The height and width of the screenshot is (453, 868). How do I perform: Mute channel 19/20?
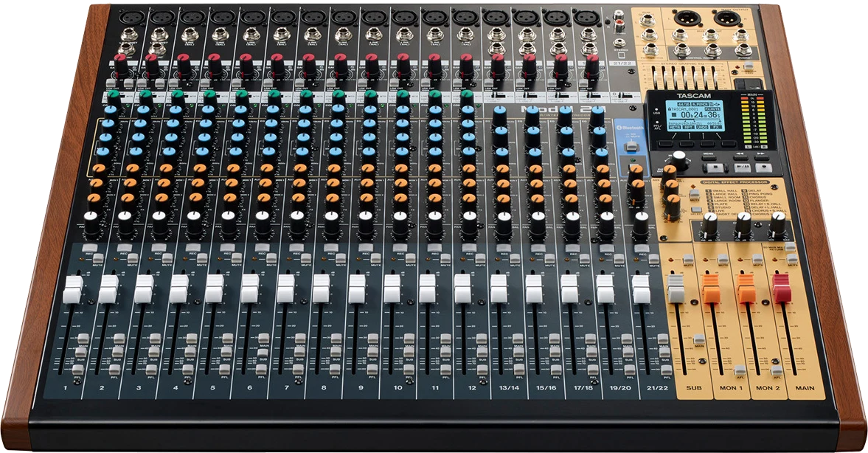tap(619, 259)
